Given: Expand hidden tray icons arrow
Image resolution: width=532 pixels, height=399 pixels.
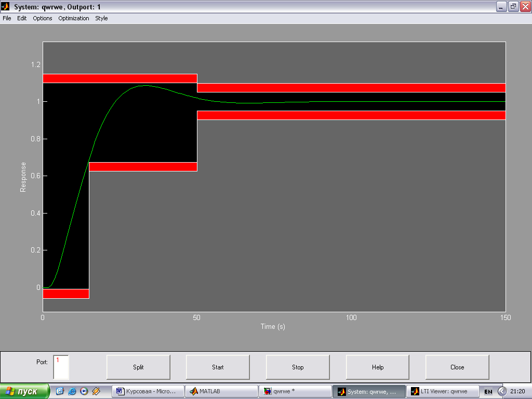Looking at the screenshot, I should tap(502, 392).
